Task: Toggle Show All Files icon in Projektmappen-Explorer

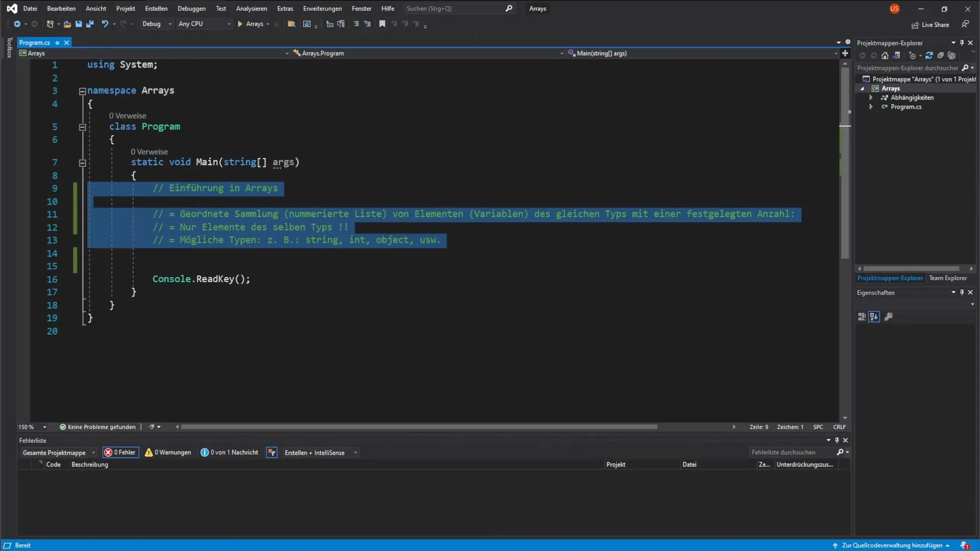Action: point(951,56)
